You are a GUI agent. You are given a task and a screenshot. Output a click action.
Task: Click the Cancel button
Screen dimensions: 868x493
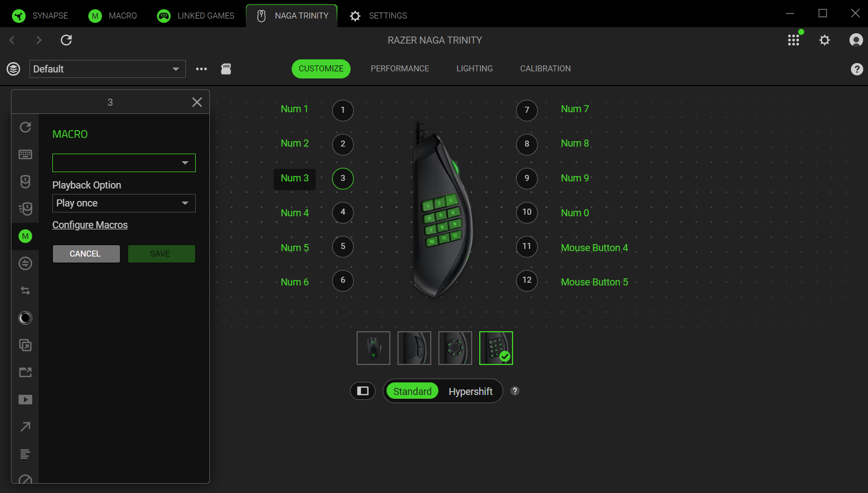pos(86,254)
